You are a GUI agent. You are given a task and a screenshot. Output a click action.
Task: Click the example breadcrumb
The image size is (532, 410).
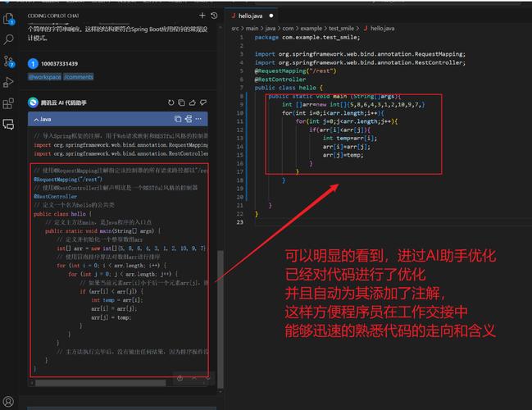tap(311, 29)
